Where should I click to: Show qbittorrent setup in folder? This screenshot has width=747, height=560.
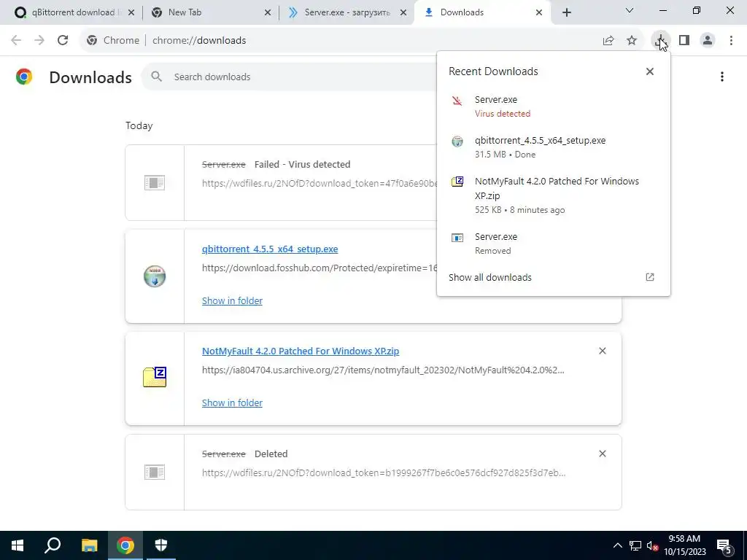232,300
